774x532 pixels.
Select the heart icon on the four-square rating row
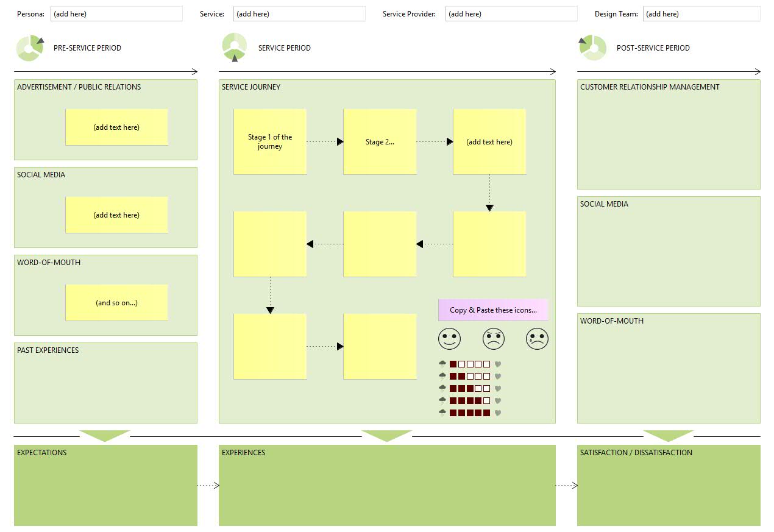click(497, 401)
